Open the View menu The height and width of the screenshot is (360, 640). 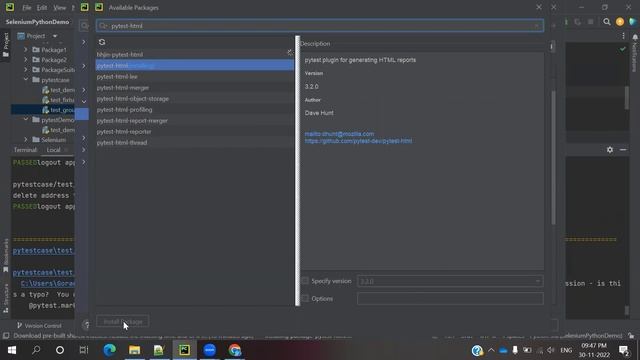[60, 8]
